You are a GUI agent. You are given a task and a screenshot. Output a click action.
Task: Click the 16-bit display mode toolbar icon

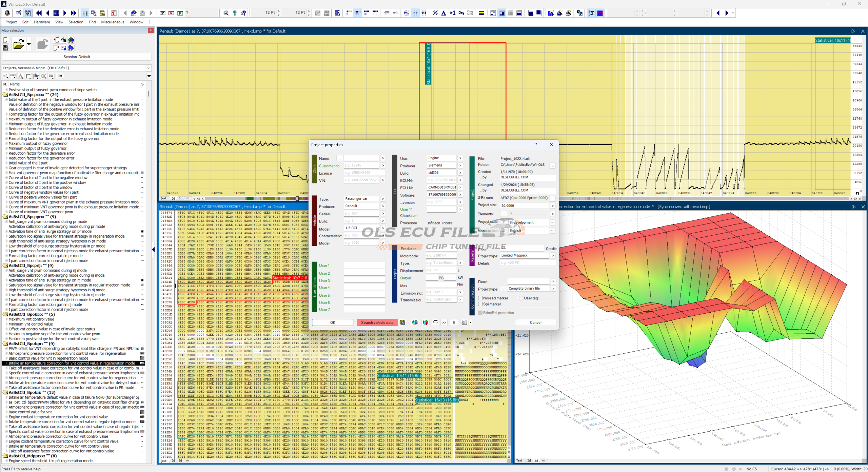click(x=357, y=13)
